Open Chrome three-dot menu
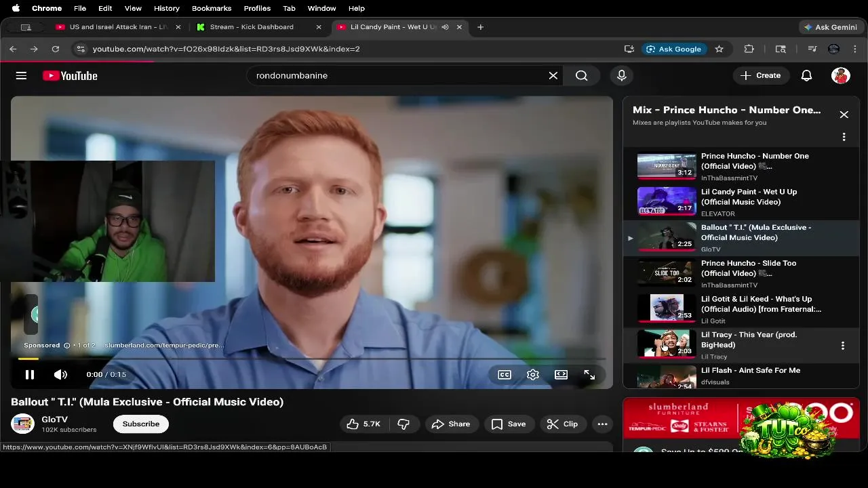868x488 pixels. pyautogui.click(x=856, y=49)
